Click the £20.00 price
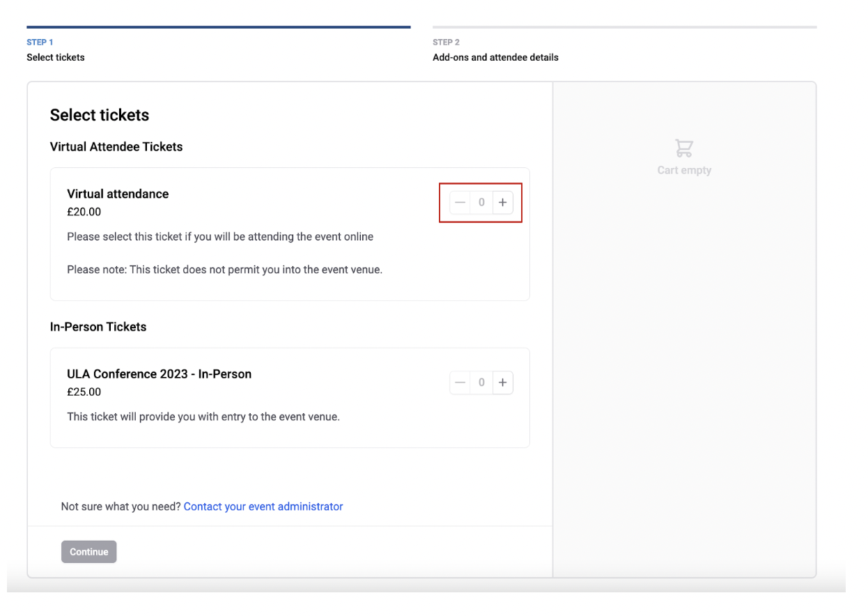 click(84, 212)
